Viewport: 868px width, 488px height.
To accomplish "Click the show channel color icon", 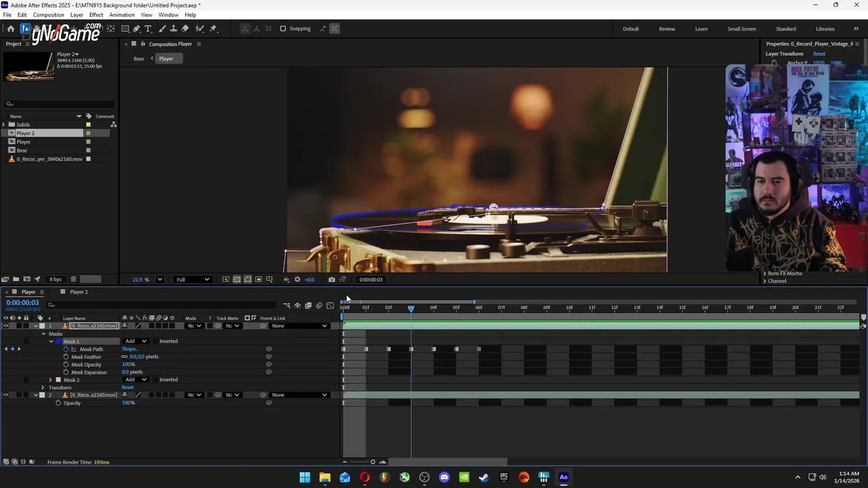I will coord(286,279).
